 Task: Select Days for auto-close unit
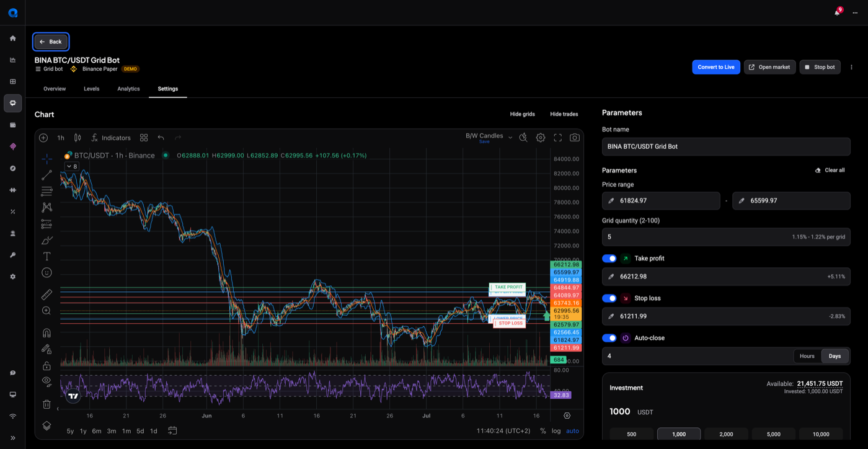click(835, 356)
